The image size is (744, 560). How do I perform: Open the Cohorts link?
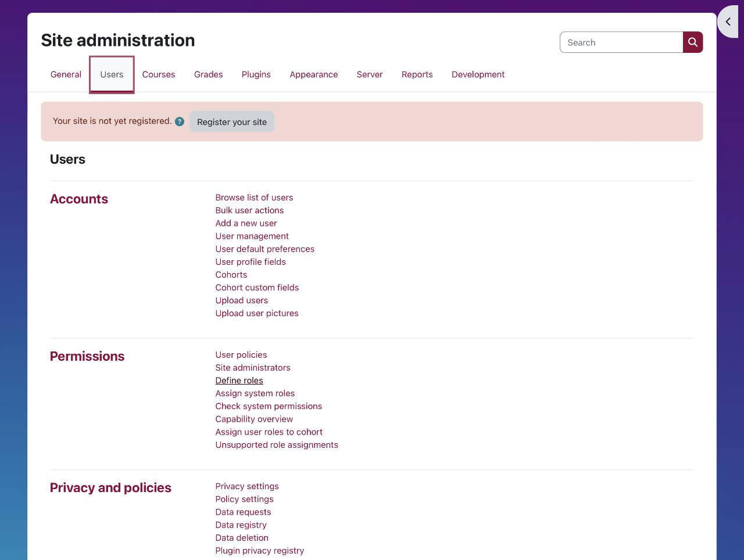pyautogui.click(x=231, y=275)
